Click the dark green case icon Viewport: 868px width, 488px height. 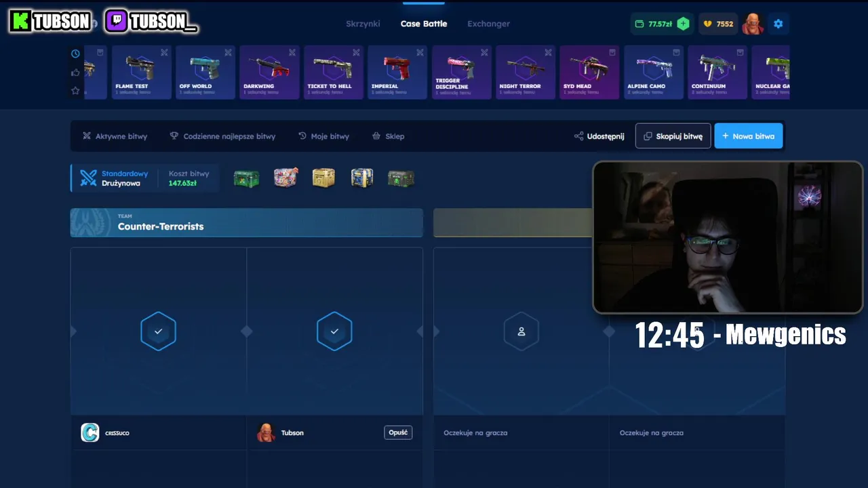(401, 178)
